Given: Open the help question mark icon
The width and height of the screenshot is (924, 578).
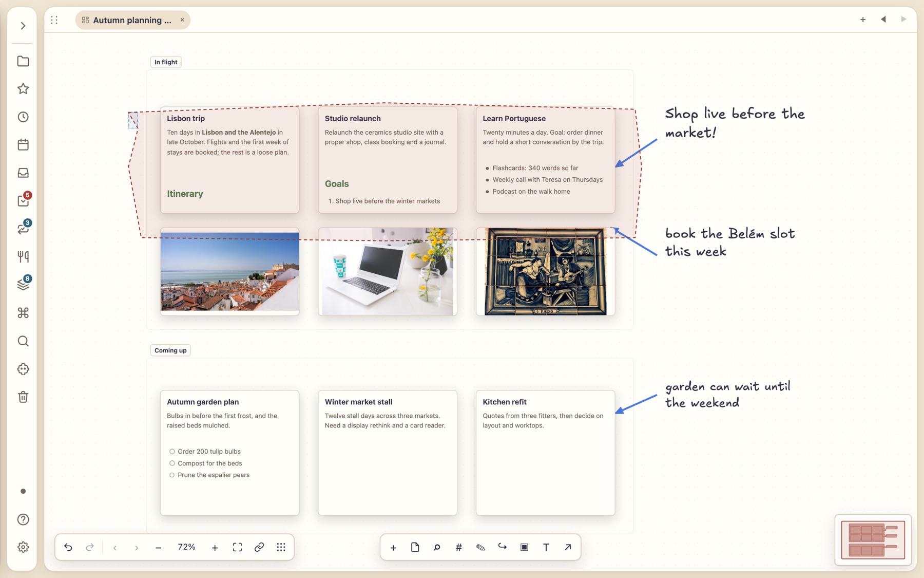Looking at the screenshot, I should click(x=23, y=519).
